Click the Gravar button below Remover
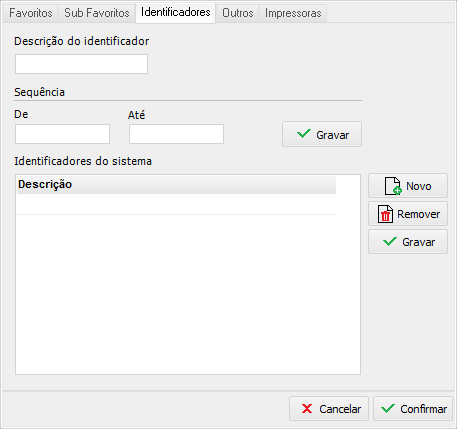457x429 pixels. pyautogui.click(x=408, y=242)
